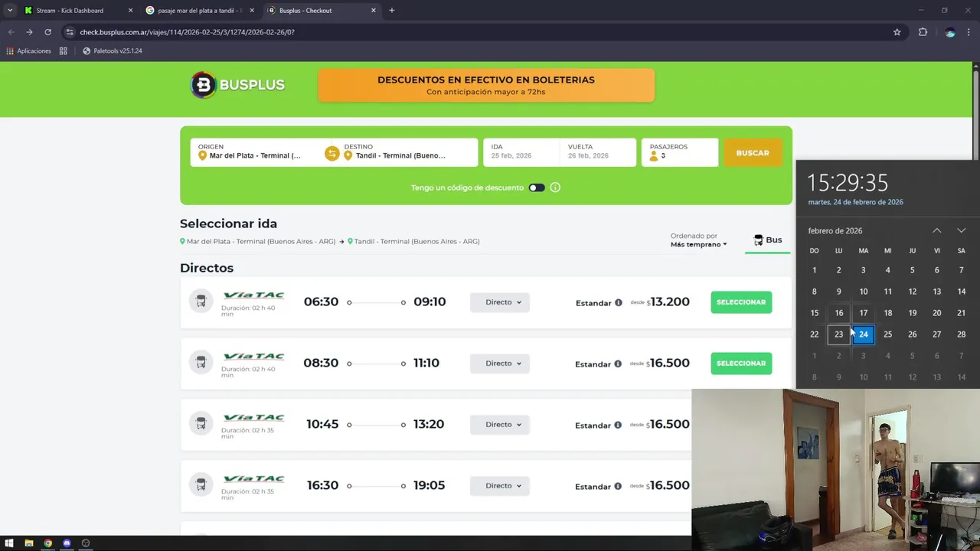Select the 06:30 trip with SELECCIONAR
Image resolution: width=980 pixels, height=551 pixels.
point(741,302)
